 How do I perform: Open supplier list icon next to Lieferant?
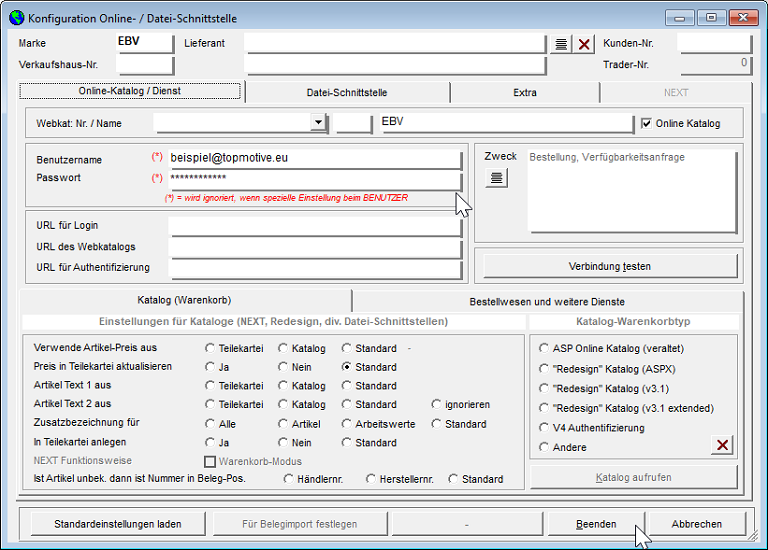coord(561,44)
